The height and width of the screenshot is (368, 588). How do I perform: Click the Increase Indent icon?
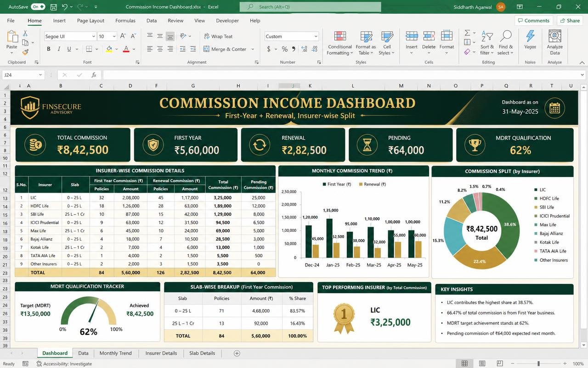[193, 49]
